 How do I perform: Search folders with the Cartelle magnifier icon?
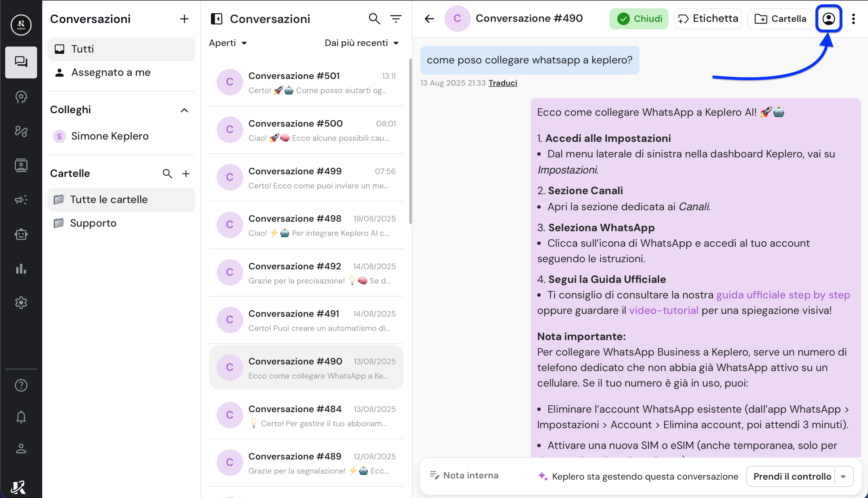point(167,173)
